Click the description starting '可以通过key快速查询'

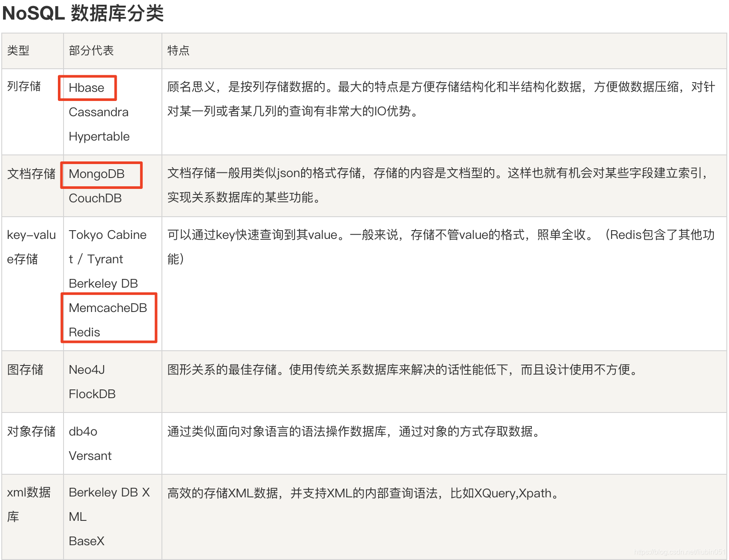tap(441, 247)
